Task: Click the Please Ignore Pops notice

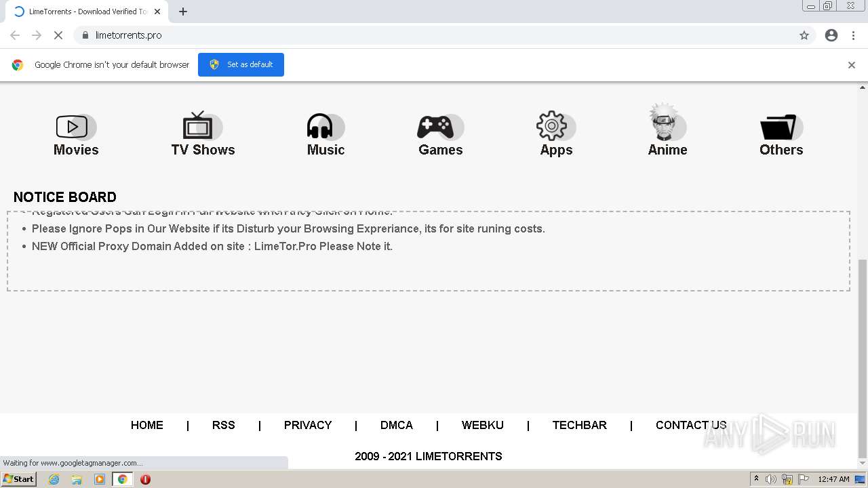Action: (x=288, y=228)
